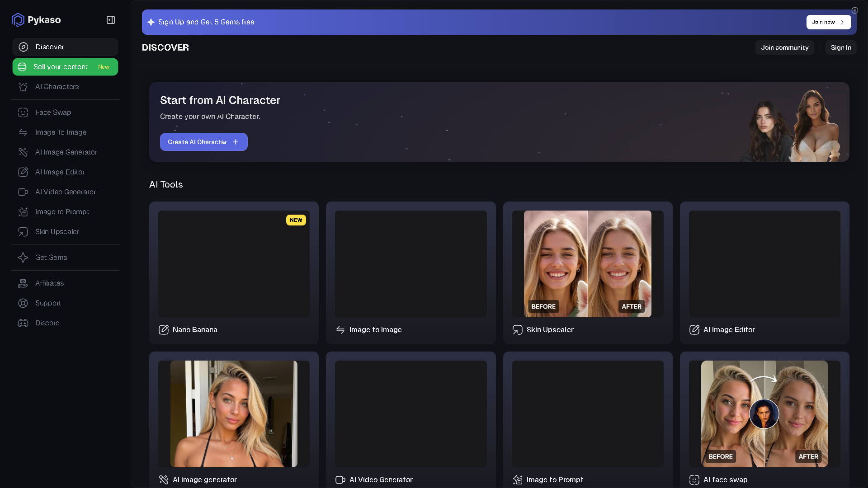Open the AI Characters section
This screenshot has width=868, height=488.
point(57,86)
